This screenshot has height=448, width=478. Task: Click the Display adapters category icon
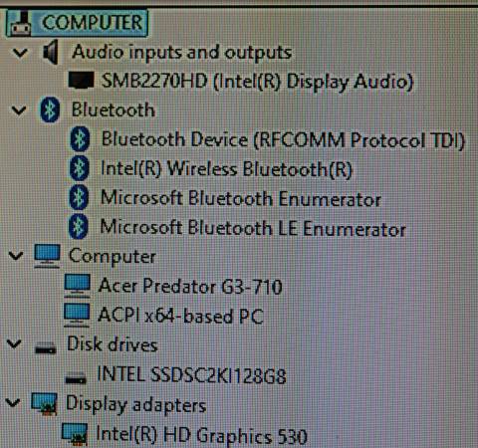[45, 404]
